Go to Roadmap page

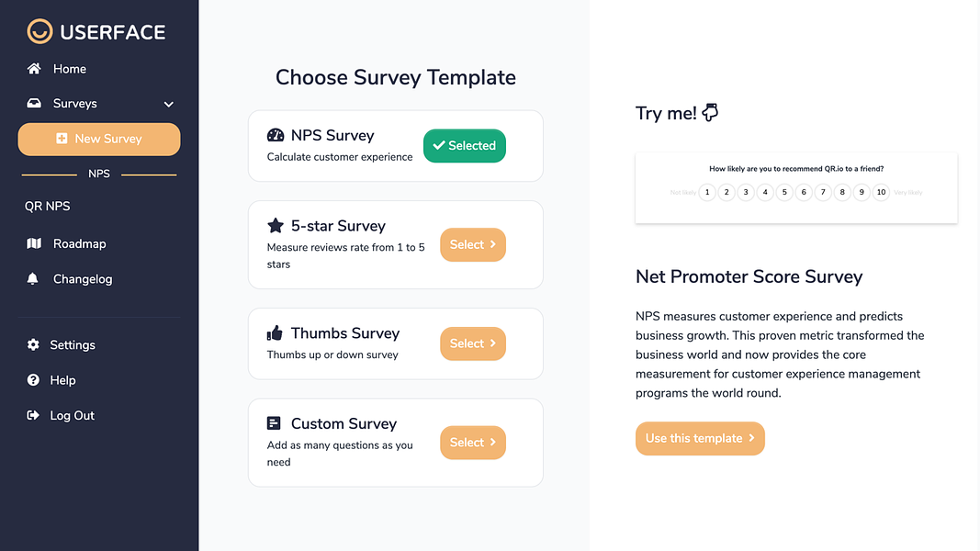click(79, 243)
